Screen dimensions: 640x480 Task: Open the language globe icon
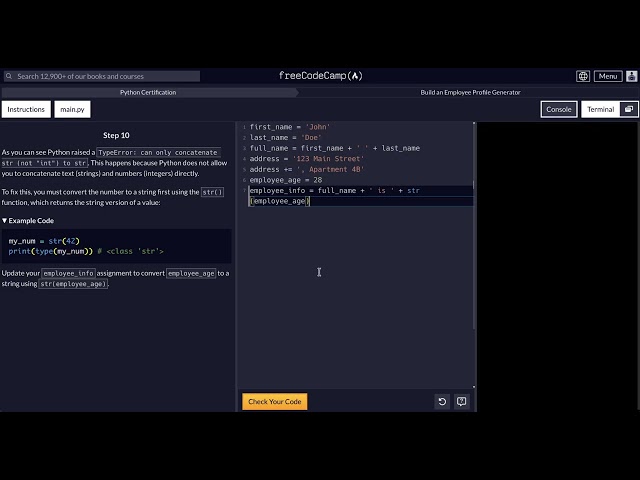pyautogui.click(x=583, y=76)
